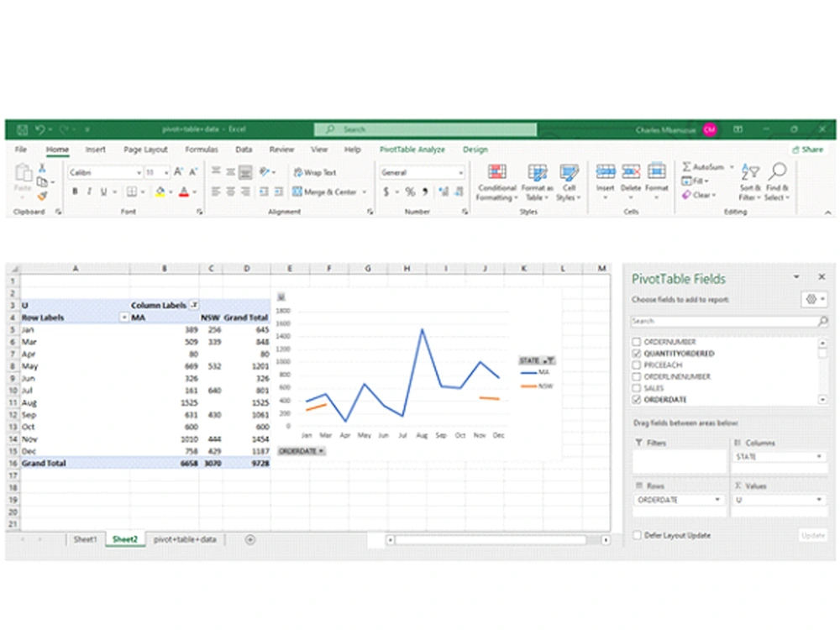The image size is (840, 630).
Task: Apply accounting dollar format
Action: [x=386, y=192]
